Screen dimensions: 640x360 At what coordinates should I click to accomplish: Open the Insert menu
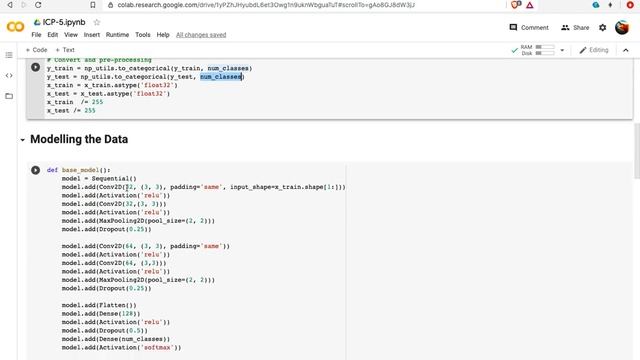coord(92,35)
